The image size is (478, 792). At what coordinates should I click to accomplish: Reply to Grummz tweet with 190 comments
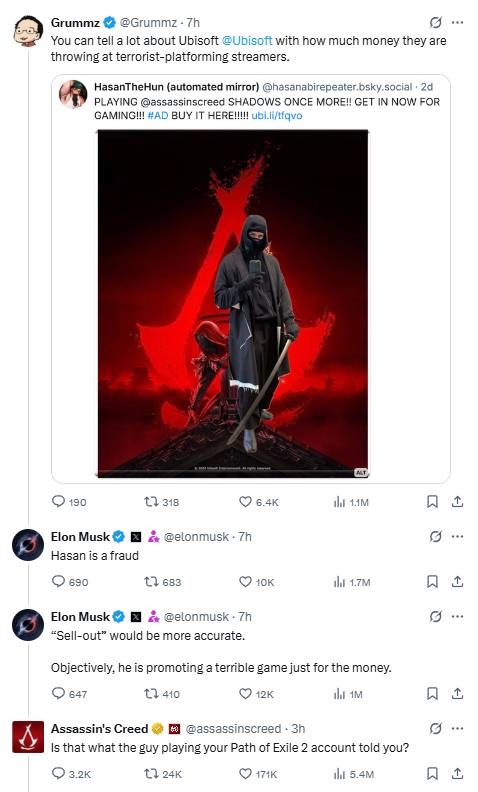tap(69, 502)
